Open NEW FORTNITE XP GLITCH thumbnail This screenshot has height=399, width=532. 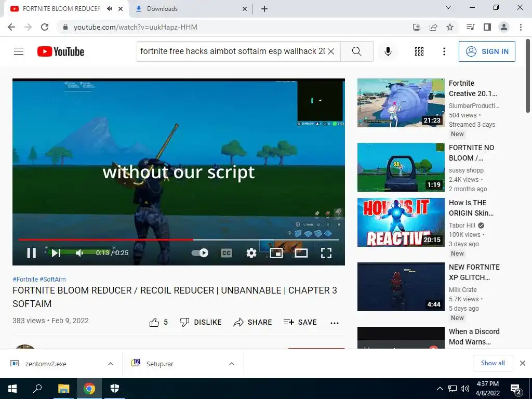401,287
